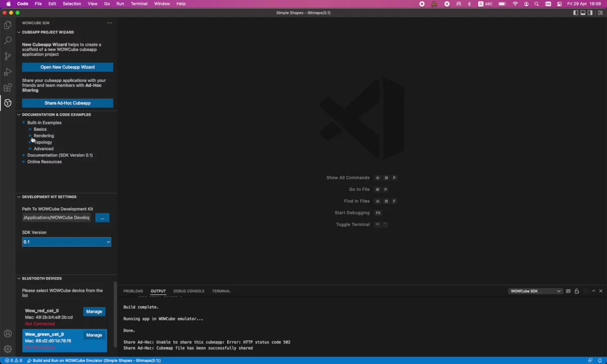Click the Path To WOWCube Development Kit field
Viewport: 607px width, 364px height.
pos(57,217)
